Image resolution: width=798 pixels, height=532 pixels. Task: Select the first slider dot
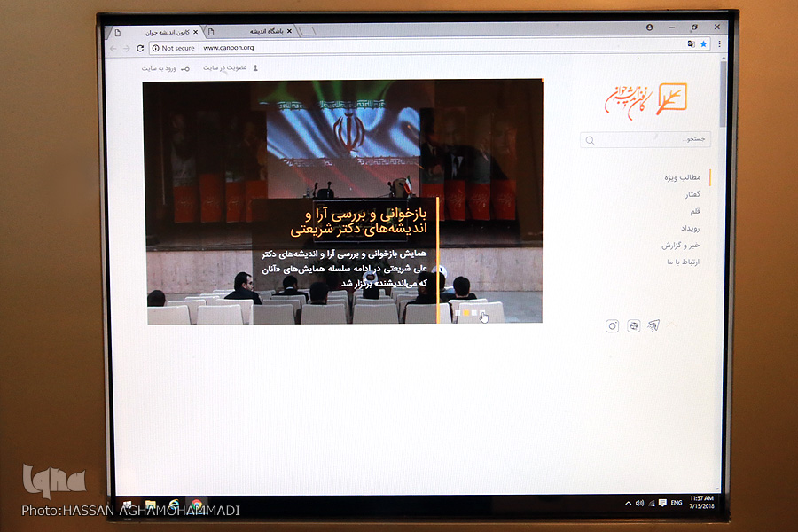pyautogui.click(x=458, y=313)
